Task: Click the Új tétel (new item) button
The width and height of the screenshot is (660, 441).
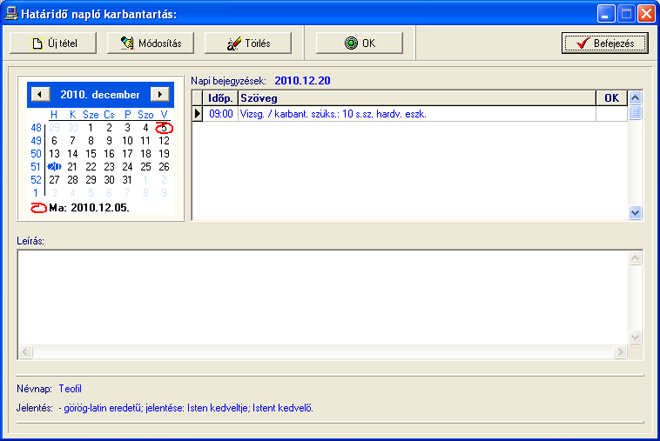Action: click(x=53, y=43)
